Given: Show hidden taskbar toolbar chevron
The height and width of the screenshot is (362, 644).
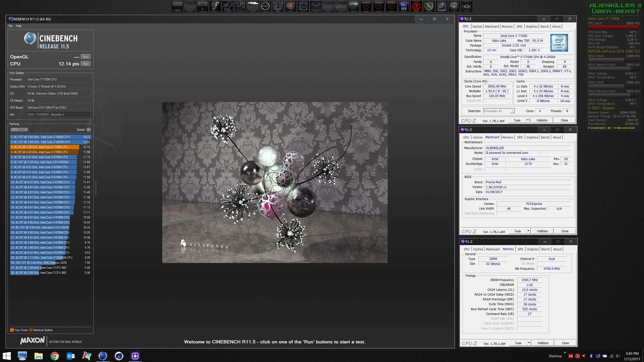Looking at the screenshot, I should click(565, 353).
